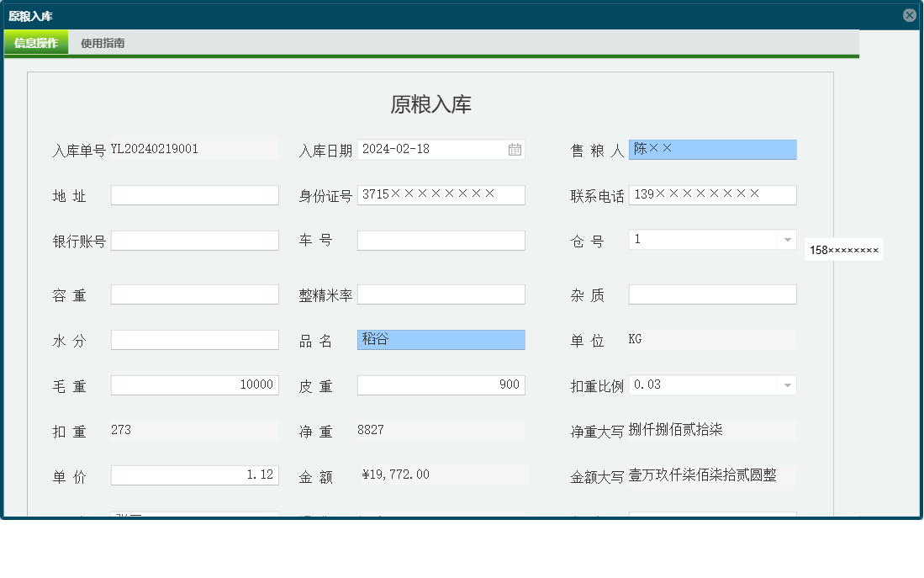Image resolution: width=924 pixels, height=578 pixels.
Task: Focus the 身份证号 field
Action: [441, 194]
